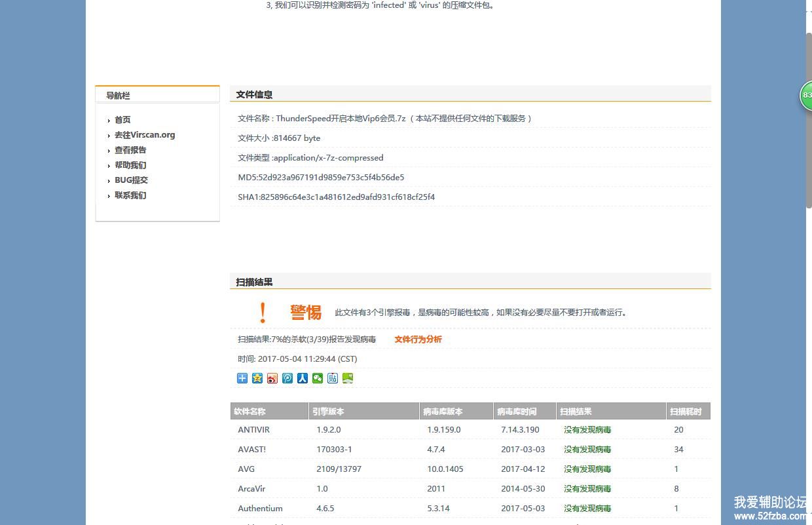Click the file name ThunderSpeed开启本地Vip6会员.7z line
812x525 pixels.
pos(384,119)
